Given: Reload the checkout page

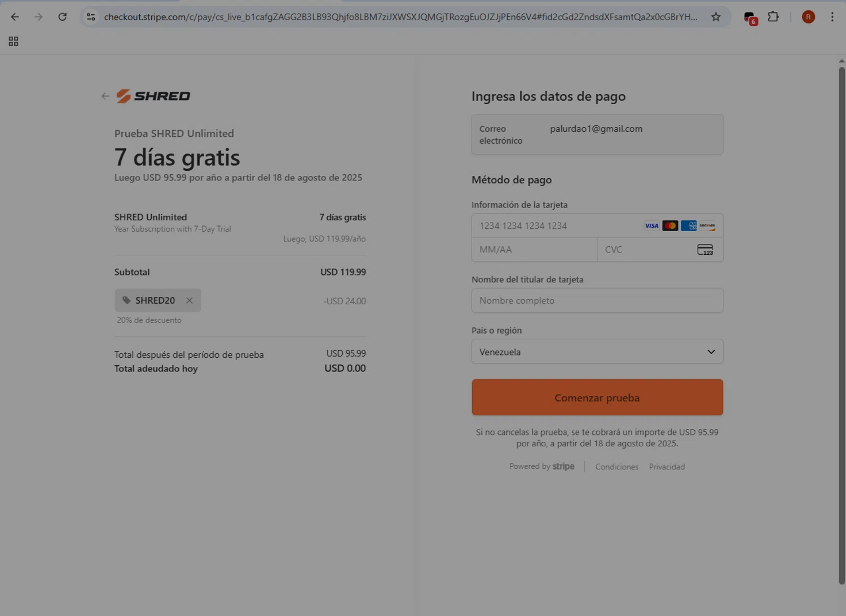Looking at the screenshot, I should [63, 17].
